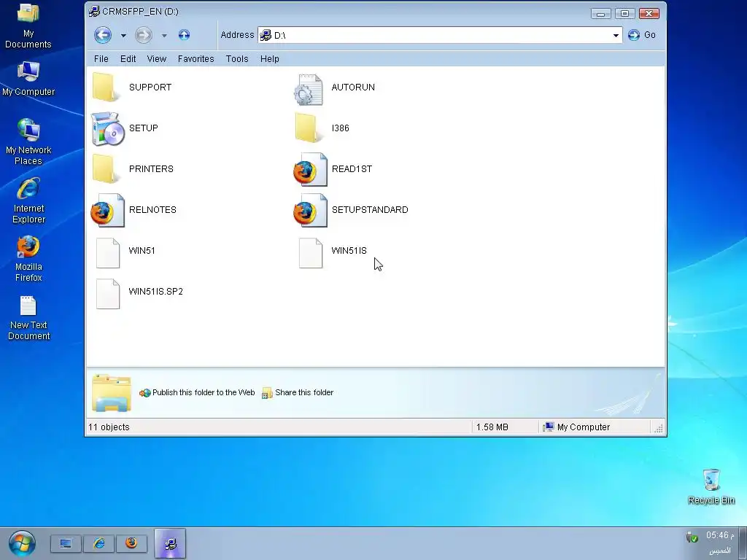
Task: Open the View menu
Action: (x=156, y=58)
